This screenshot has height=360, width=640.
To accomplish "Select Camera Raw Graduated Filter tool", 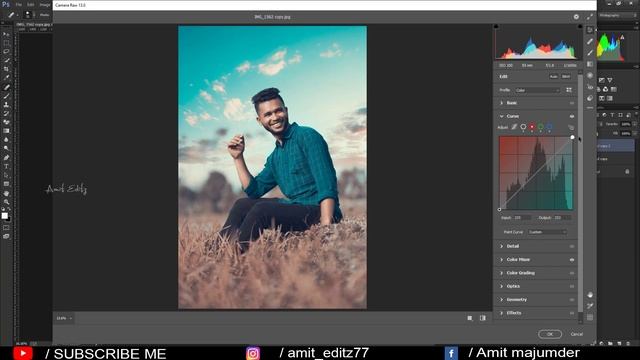I will coord(590,64).
